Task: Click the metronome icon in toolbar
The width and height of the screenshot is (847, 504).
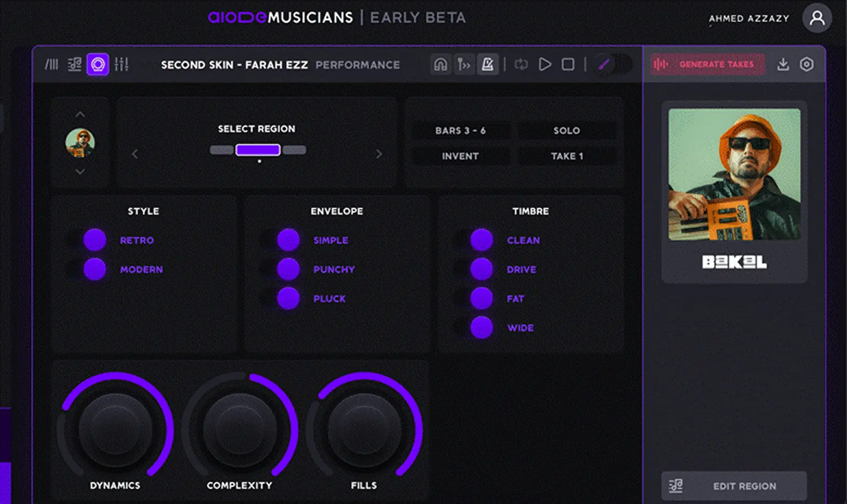Action: (487, 64)
